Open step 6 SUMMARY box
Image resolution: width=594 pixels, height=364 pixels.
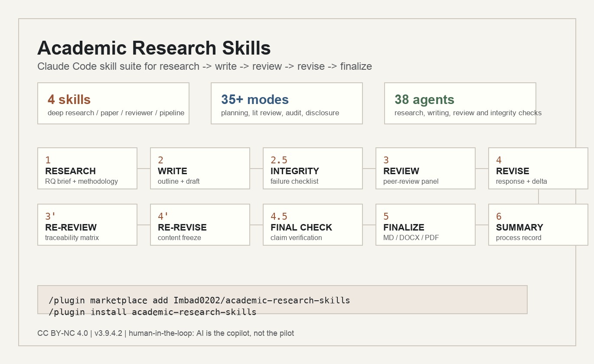(538, 224)
